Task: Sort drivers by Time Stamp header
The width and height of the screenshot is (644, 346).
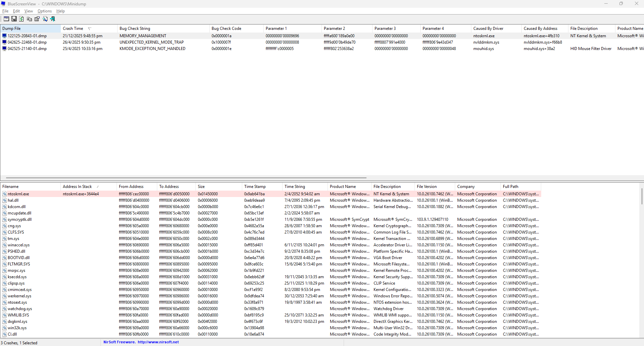Action: (262, 187)
